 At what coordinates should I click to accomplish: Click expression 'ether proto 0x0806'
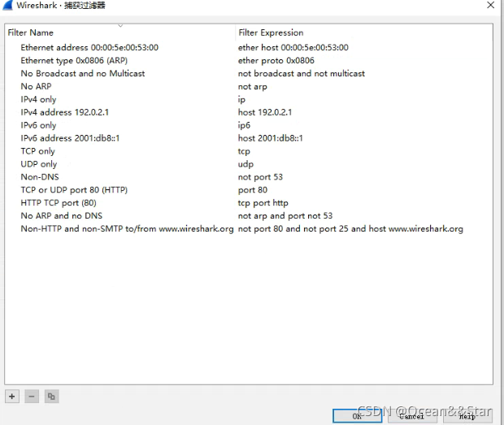276,60
